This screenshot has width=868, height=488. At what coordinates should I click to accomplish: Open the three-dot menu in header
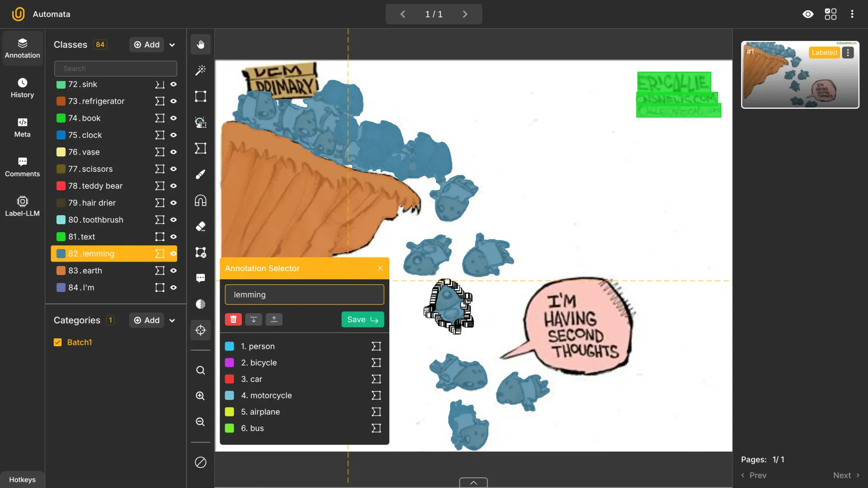pos(852,14)
